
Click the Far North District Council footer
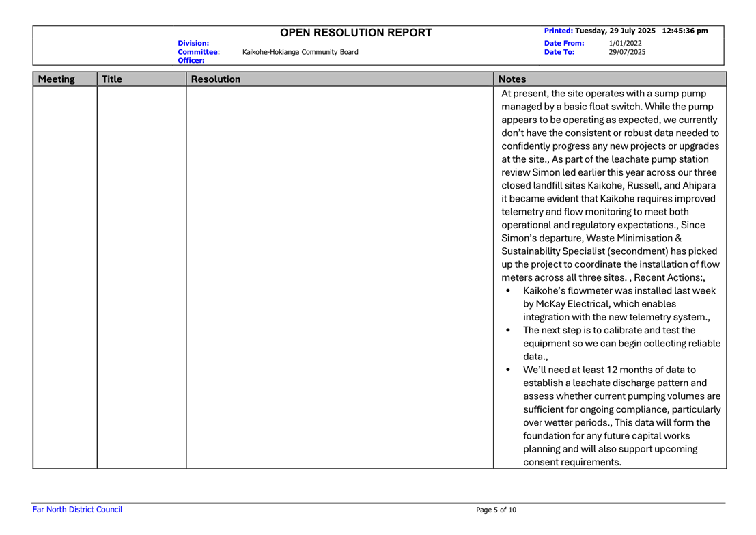[77, 510]
